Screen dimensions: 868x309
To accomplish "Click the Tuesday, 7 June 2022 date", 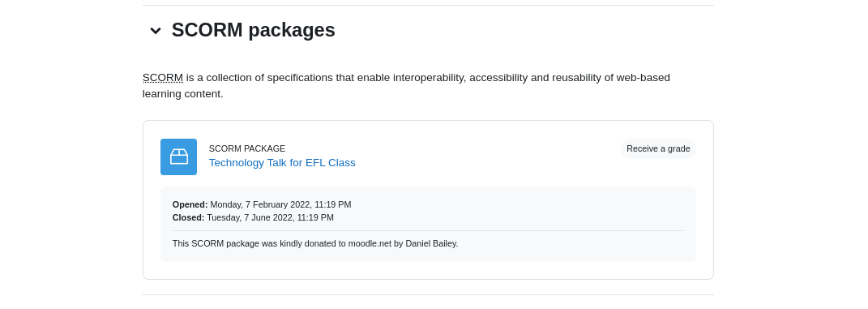I will [270, 217].
